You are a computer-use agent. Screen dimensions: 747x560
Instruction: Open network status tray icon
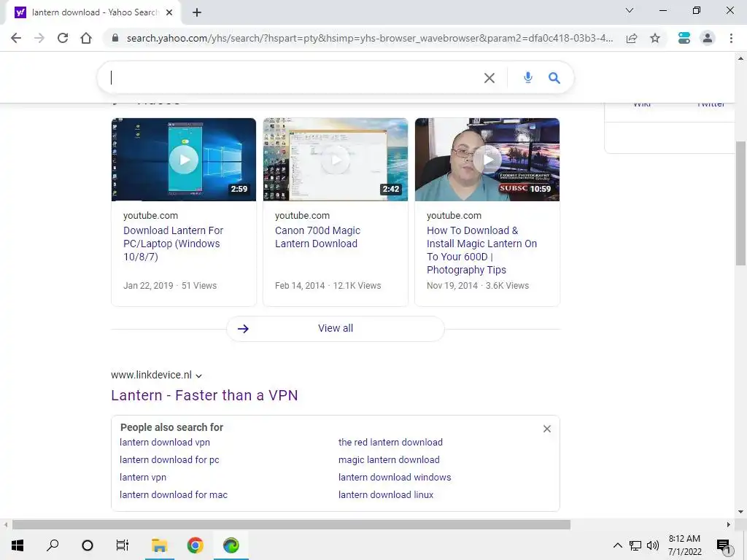tap(635, 545)
